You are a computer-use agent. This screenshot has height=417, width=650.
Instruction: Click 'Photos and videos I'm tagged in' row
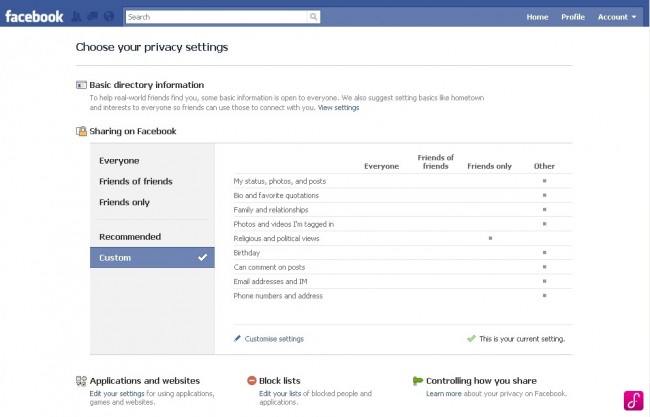tap(403, 224)
